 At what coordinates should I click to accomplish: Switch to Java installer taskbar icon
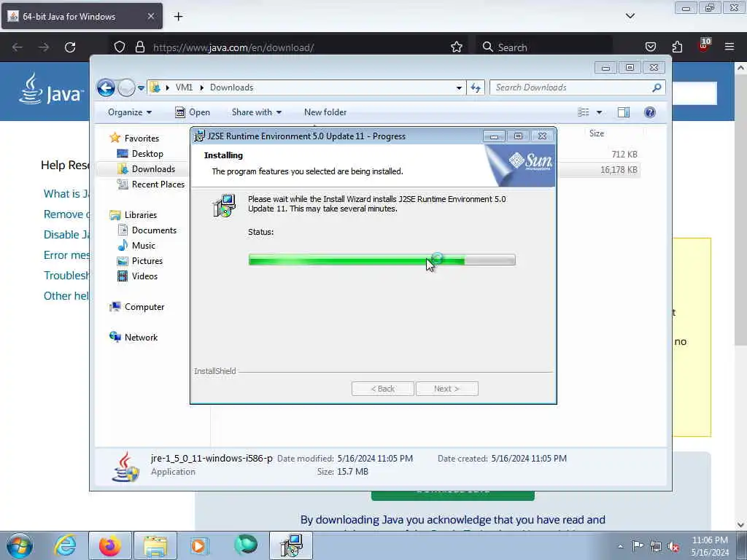point(291,545)
